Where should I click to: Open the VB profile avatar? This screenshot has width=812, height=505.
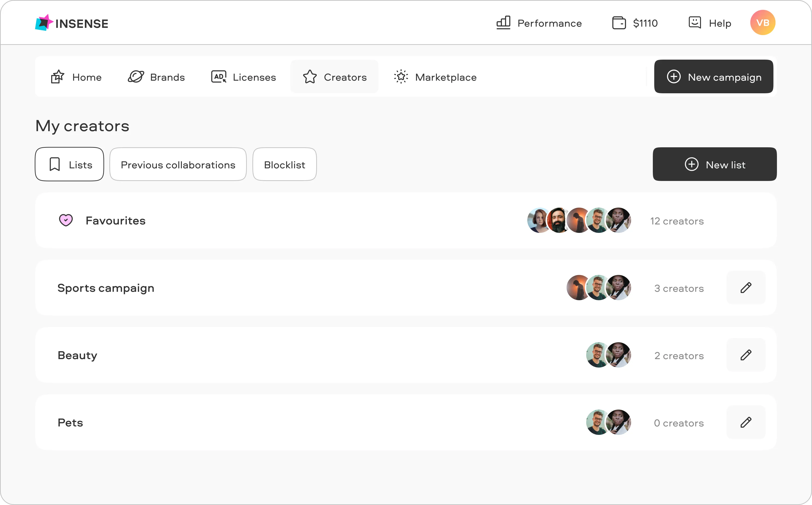(x=763, y=22)
